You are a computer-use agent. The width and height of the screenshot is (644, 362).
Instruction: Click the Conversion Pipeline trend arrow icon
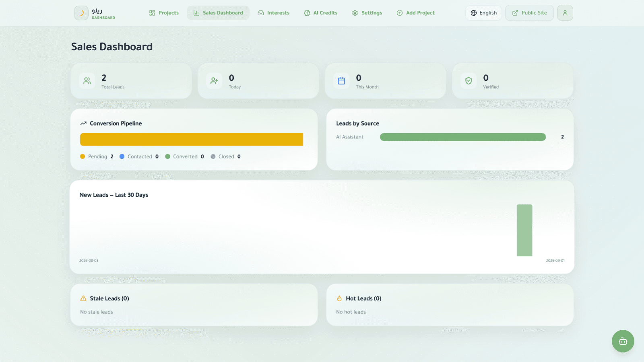(83, 123)
